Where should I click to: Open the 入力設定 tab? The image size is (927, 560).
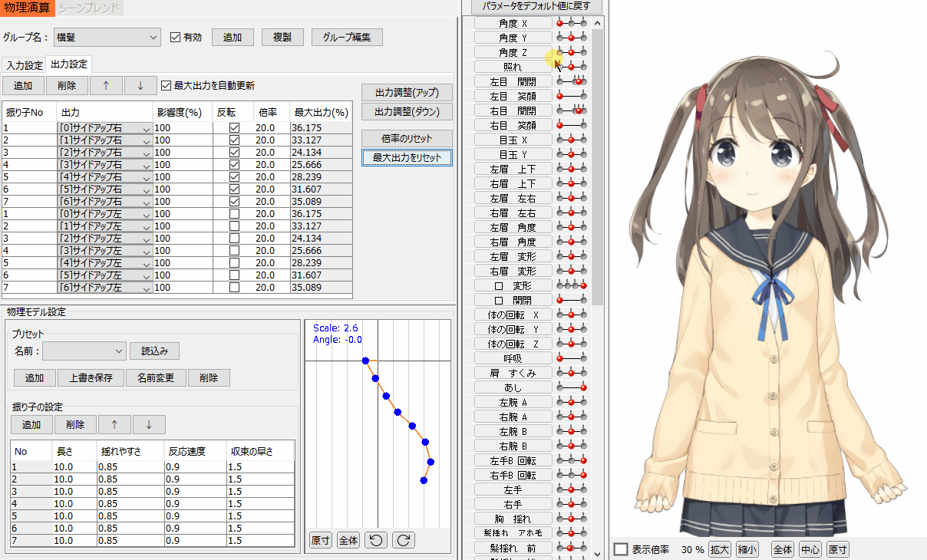coord(25,65)
